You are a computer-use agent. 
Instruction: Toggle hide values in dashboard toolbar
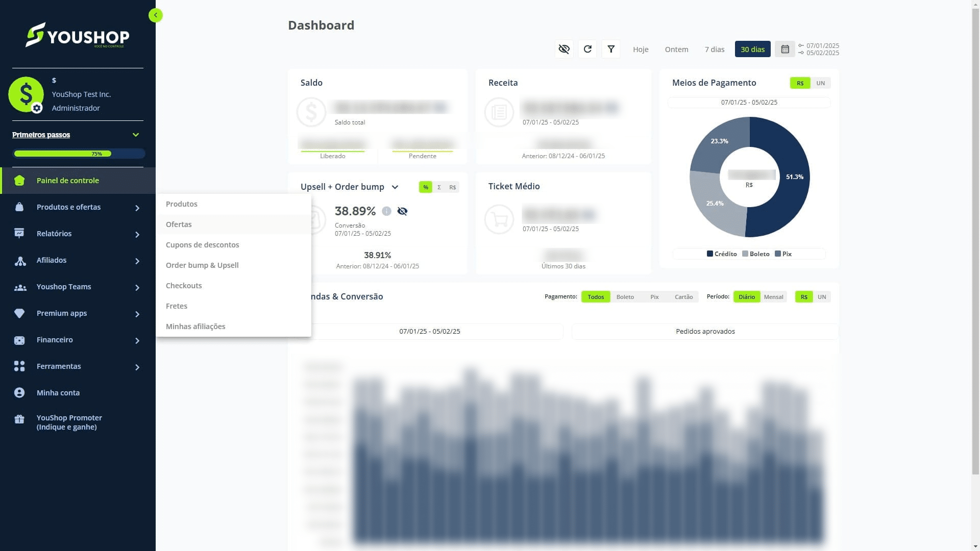[564, 49]
